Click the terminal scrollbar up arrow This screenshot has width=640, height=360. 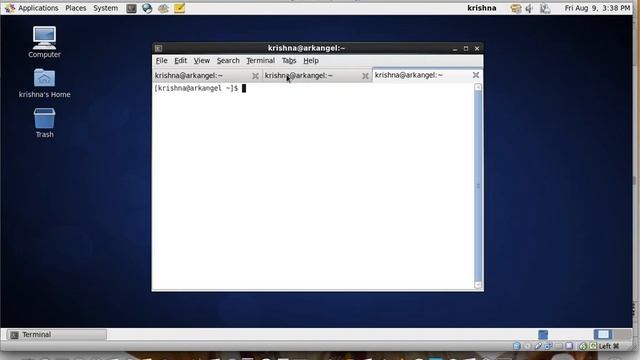tap(478, 87)
